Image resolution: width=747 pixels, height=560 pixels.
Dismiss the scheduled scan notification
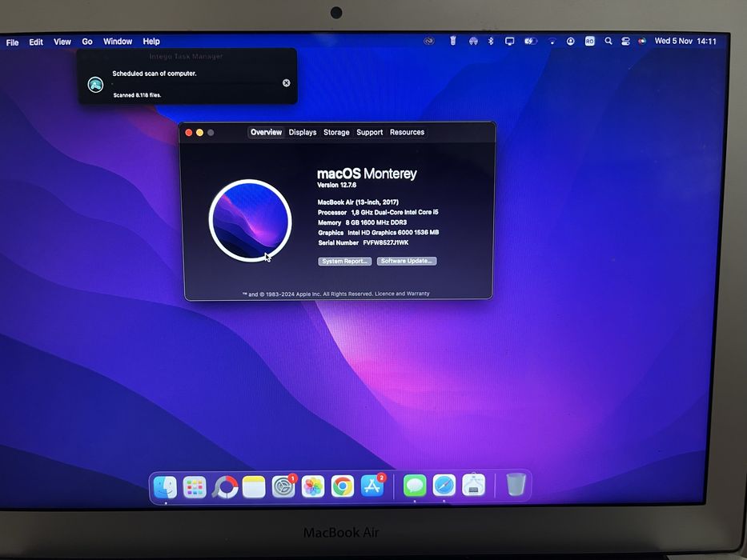pos(287,83)
